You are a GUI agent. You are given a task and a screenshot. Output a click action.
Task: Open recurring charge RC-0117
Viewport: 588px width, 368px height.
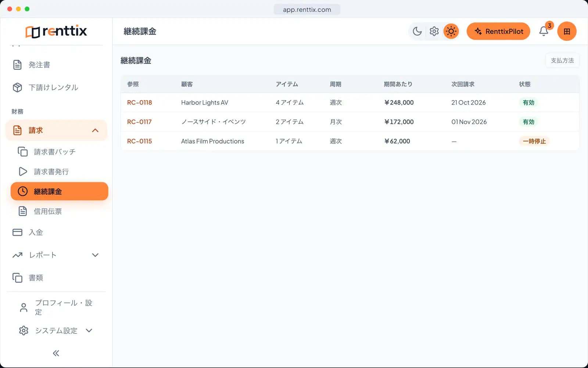coord(139,122)
